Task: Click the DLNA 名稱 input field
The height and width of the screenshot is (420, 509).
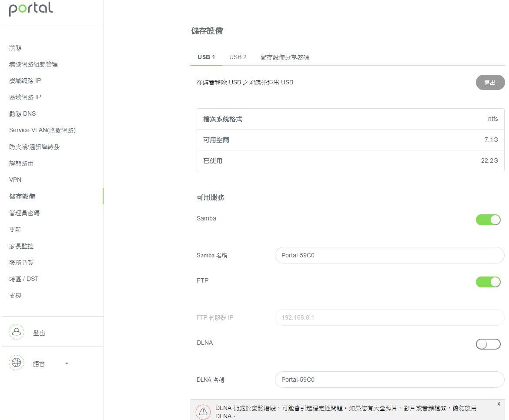Action: pyautogui.click(x=389, y=380)
